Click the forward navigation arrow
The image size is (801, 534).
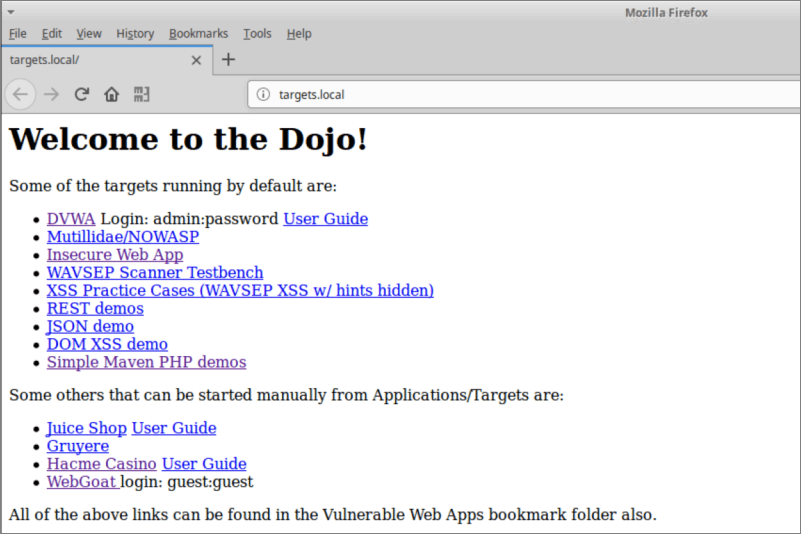(x=51, y=95)
